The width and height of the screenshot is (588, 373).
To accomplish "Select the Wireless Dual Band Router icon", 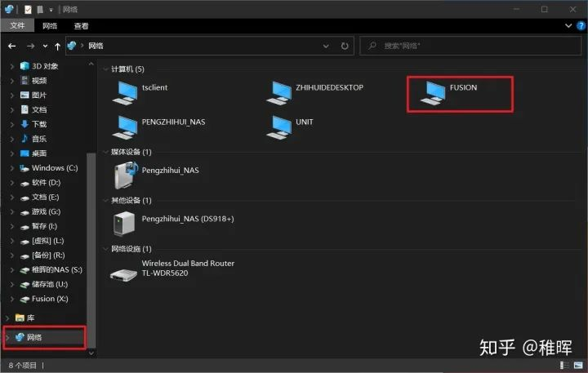I will click(x=124, y=274).
